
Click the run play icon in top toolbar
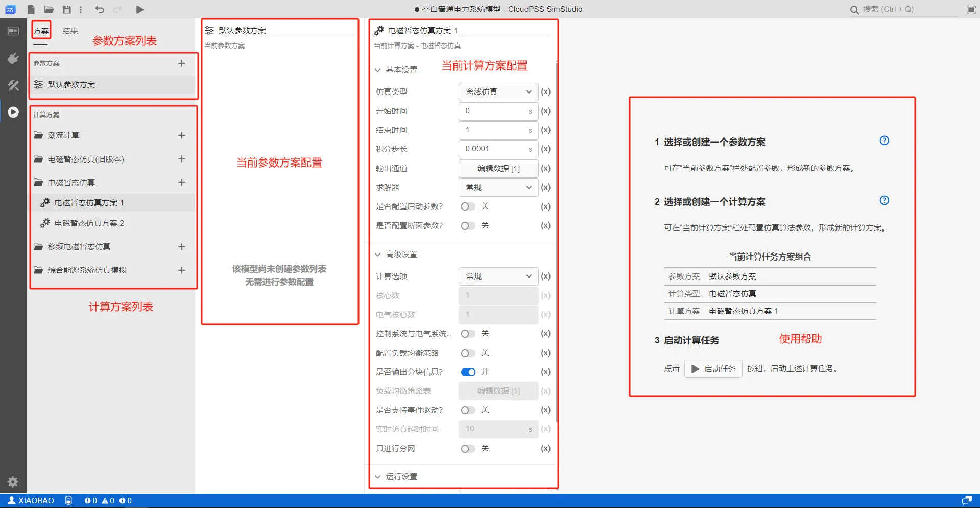(140, 9)
